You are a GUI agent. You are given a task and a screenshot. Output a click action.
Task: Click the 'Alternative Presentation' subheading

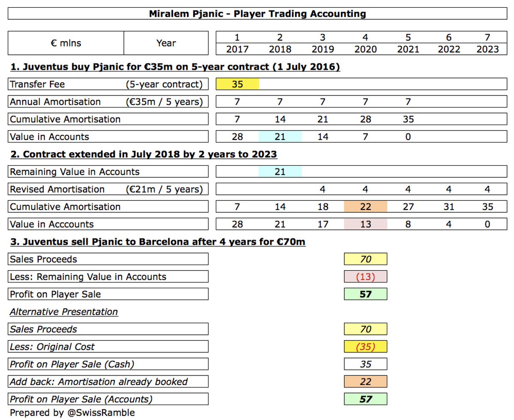tap(63, 312)
